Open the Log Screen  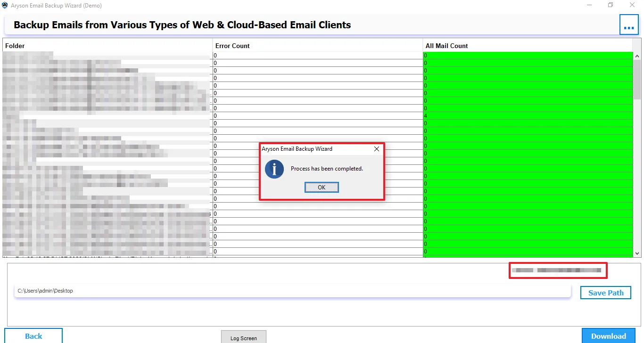tap(243, 337)
